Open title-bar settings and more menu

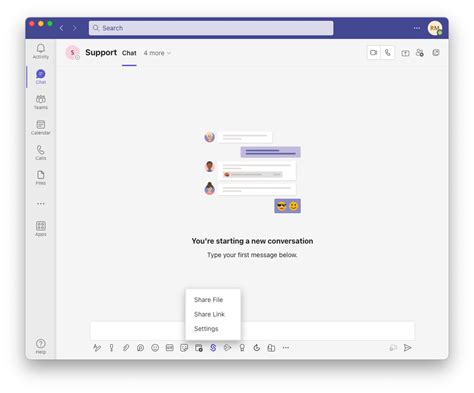[417, 28]
